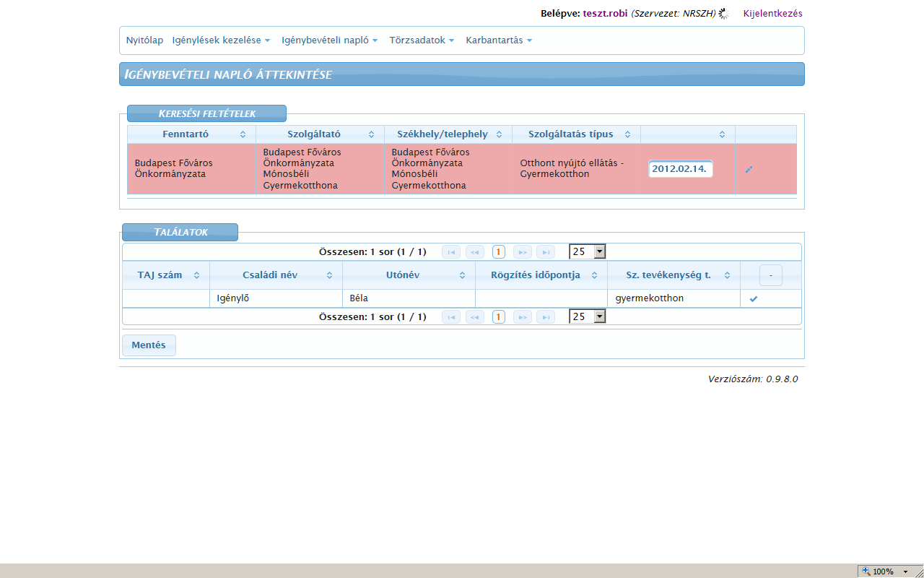Screen dimensions: 924x578
Task: Click the sort arrows icon in the TAJ szám column
Action: point(196,275)
